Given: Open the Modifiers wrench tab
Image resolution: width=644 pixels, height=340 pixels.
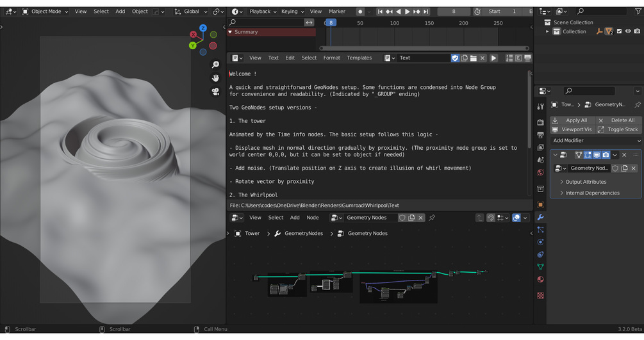Looking at the screenshot, I should tap(540, 217).
